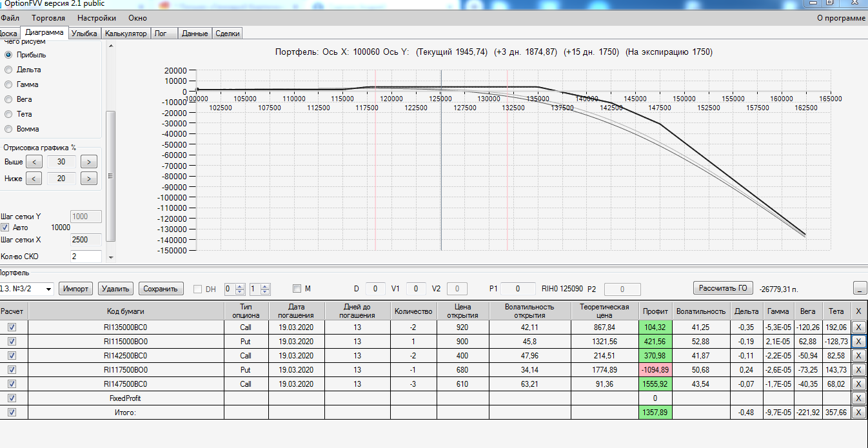Click the Шаг сетки X input field

(x=86, y=240)
